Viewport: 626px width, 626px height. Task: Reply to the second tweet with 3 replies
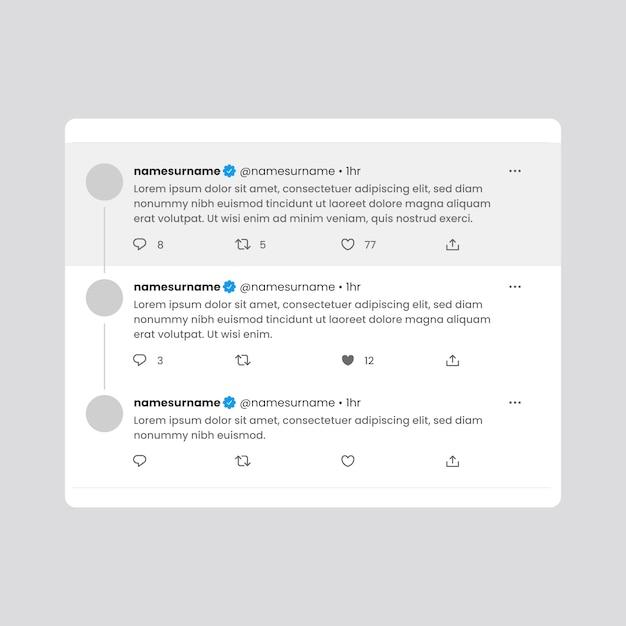139,360
